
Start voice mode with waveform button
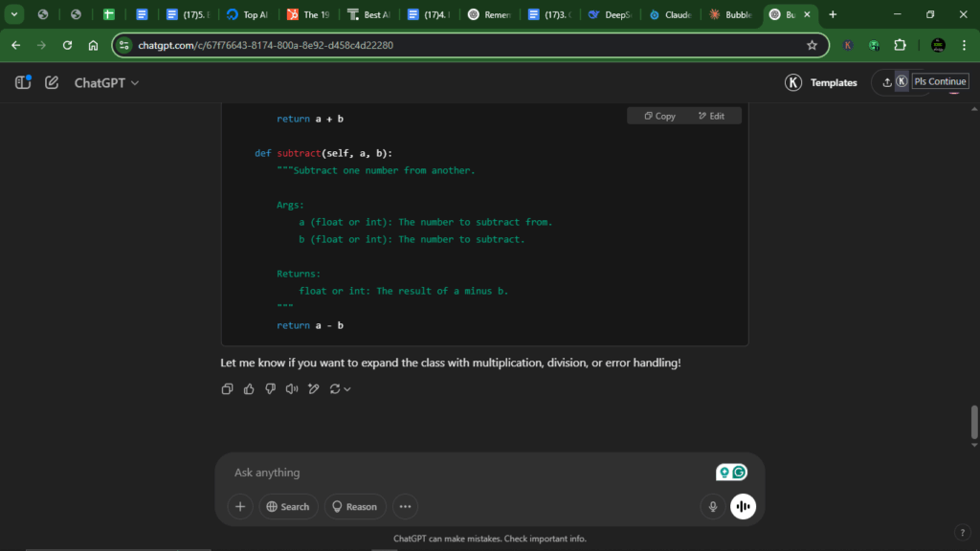(743, 506)
